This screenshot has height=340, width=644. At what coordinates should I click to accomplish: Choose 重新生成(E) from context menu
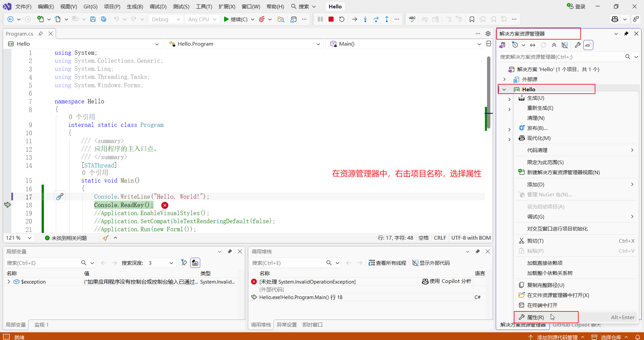pos(576,108)
